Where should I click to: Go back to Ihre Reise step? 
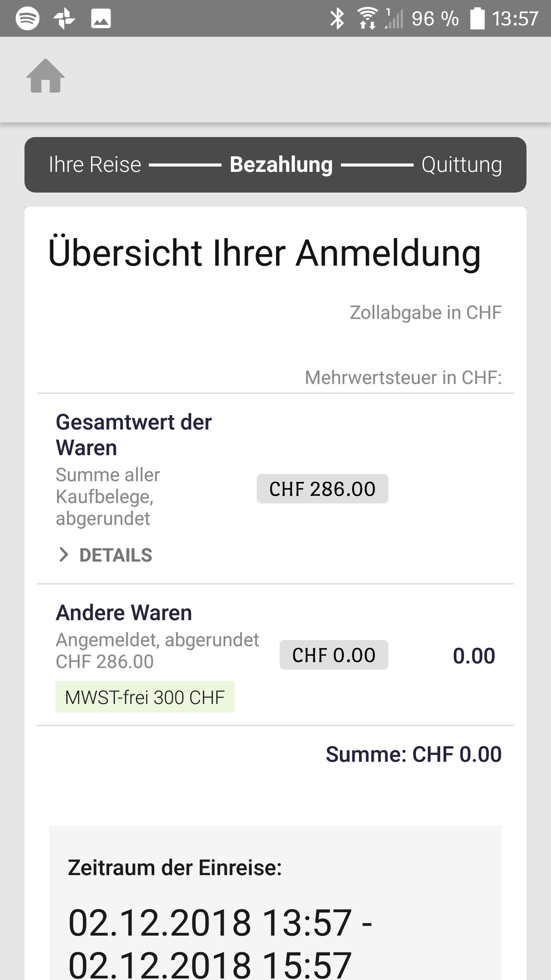click(x=95, y=165)
